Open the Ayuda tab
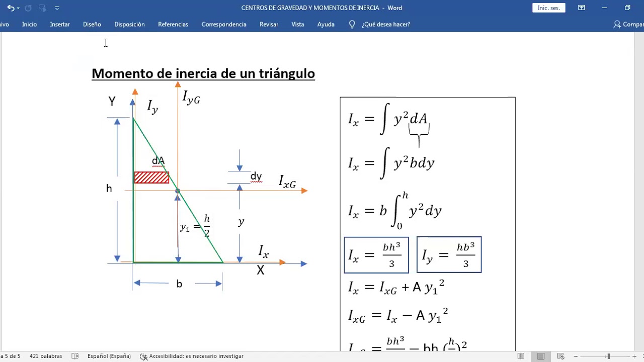This screenshot has height=362, width=644. [326, 24]
